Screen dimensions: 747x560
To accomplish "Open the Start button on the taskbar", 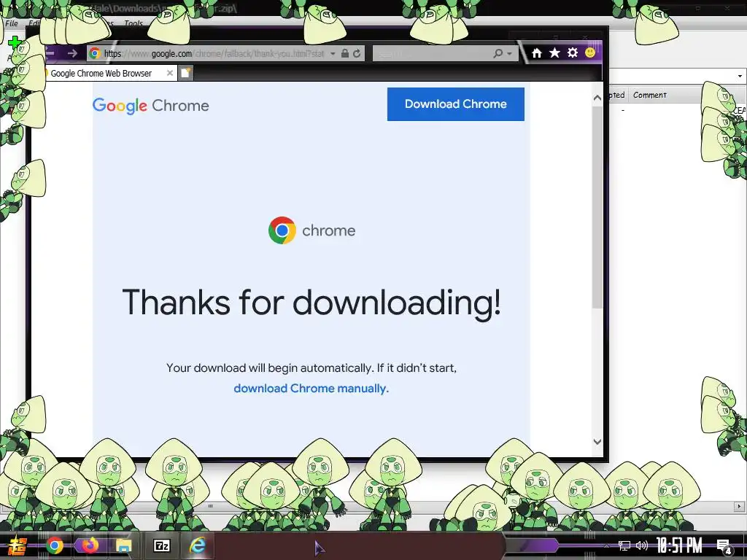I will (x=18, y=545).
